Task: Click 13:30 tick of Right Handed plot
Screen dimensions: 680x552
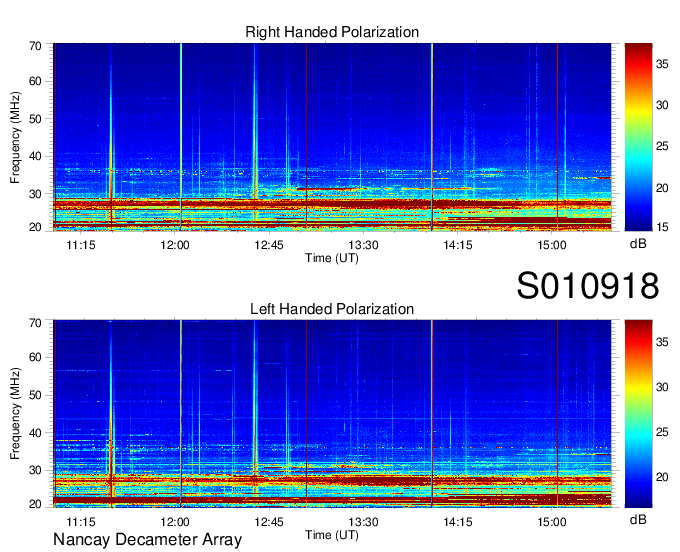Action: pyautogui.click(x=363, y=245)
